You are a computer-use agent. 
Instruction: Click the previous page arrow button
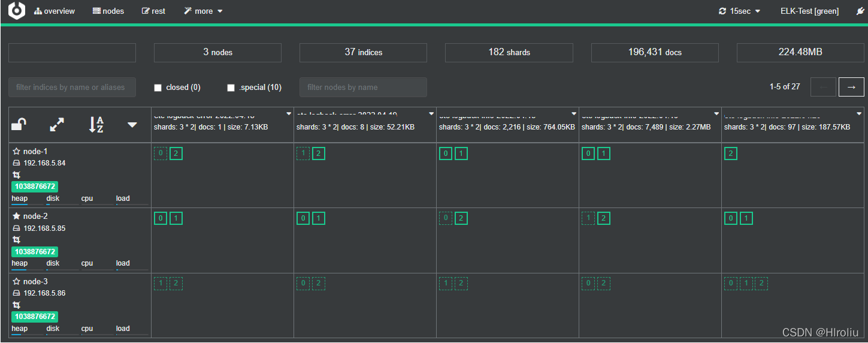click(x=823, y=87)
